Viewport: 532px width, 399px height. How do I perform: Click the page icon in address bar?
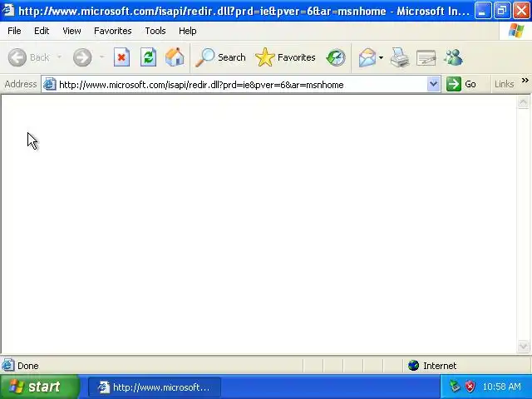(50, 84)
